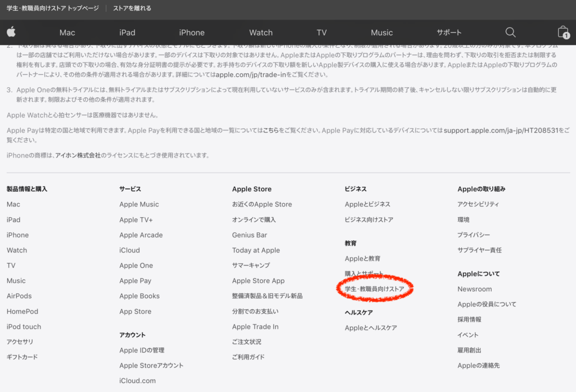Image resolution: width=576 pixels, height=392 pixels.
Task: Go to Apple Arcade under サービス
Action: pos(141,235)
